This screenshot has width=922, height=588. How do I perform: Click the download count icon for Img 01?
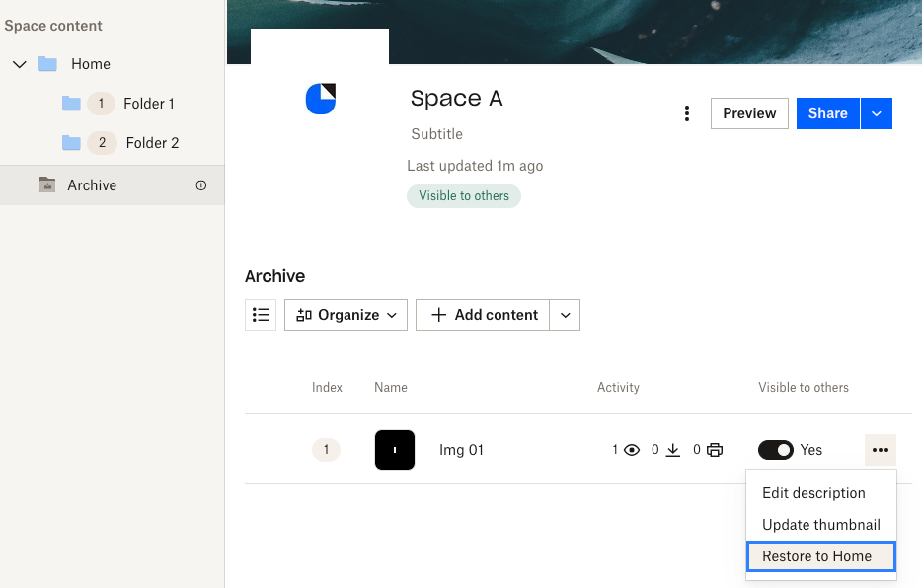[x=673, y=449]
